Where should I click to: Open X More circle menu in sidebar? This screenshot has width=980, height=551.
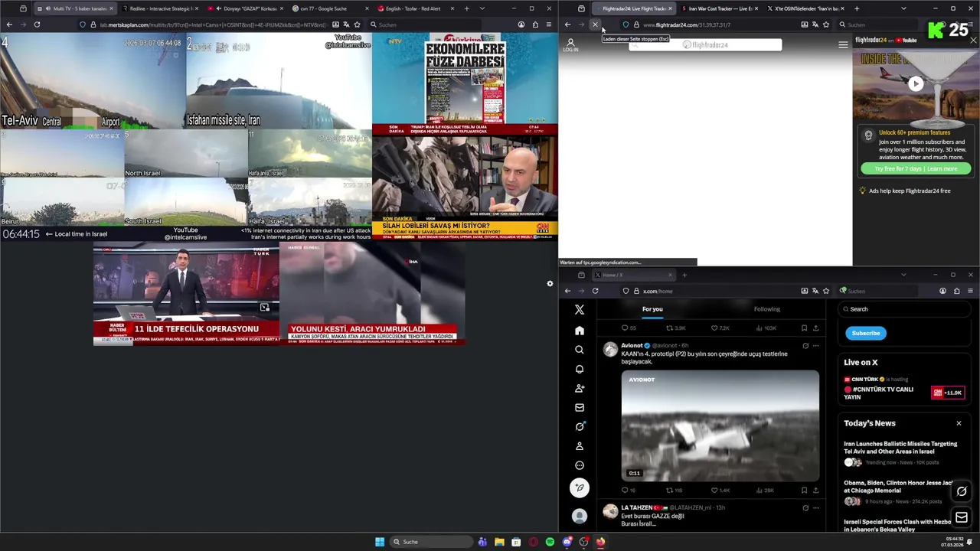[x=580, y=465]
